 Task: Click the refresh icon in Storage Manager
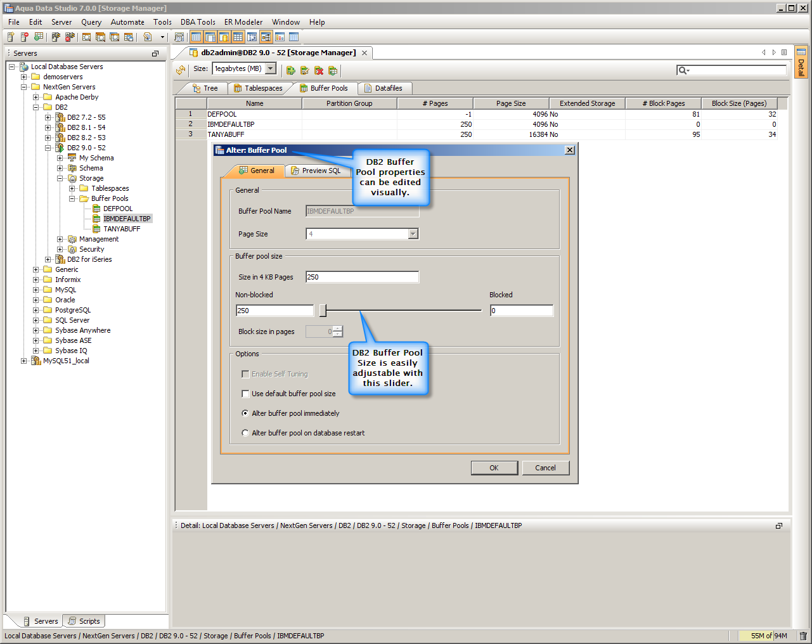(181, 70)
